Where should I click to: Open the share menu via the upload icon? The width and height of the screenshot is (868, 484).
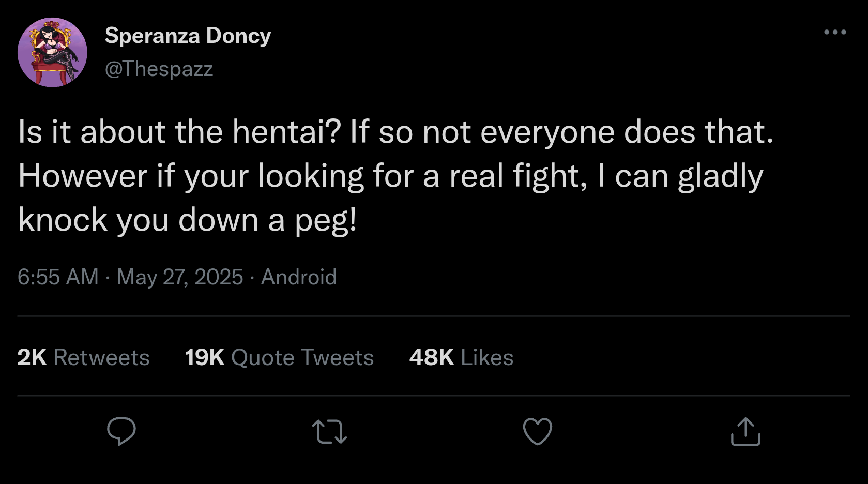click(745, 431)
